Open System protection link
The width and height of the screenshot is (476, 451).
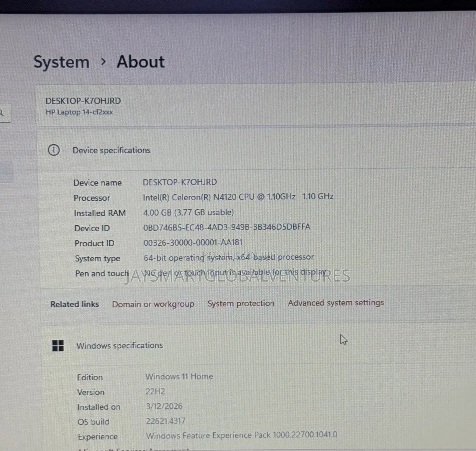point(241,304)
